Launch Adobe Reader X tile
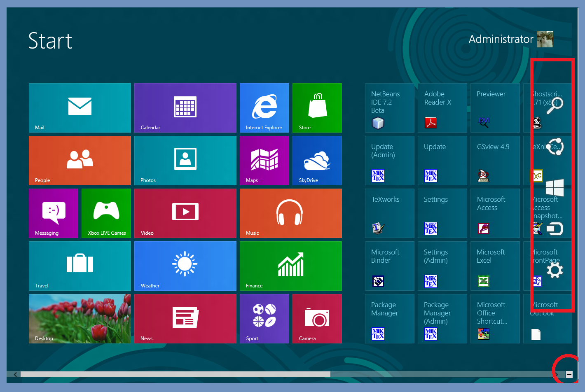The image size is (585, 392). tap(442, 108)
